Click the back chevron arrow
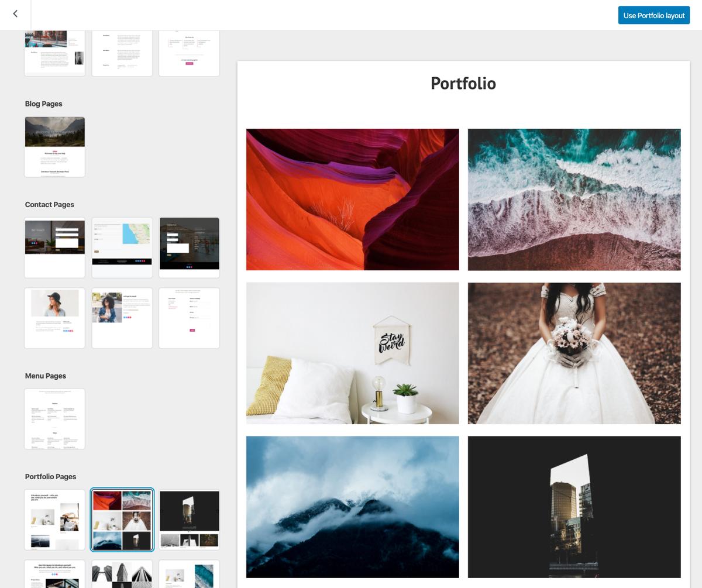This screenshot has width=702, height=588. 15,14
